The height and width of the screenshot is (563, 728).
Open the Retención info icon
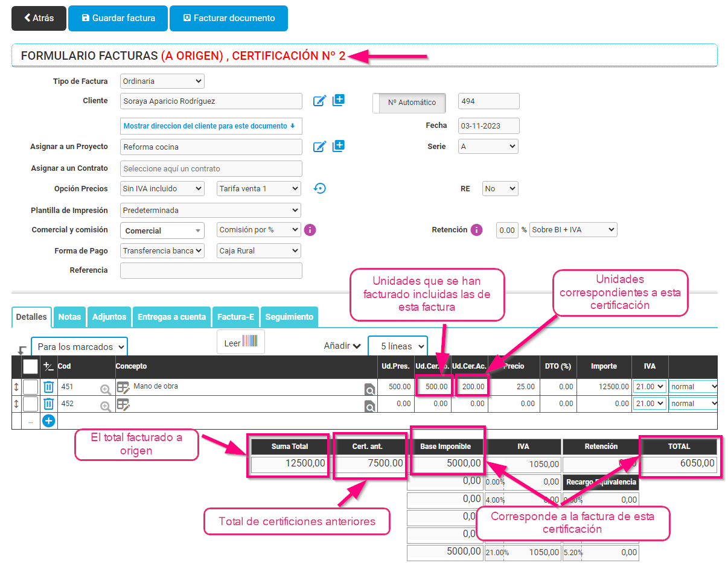coord(476,230)
